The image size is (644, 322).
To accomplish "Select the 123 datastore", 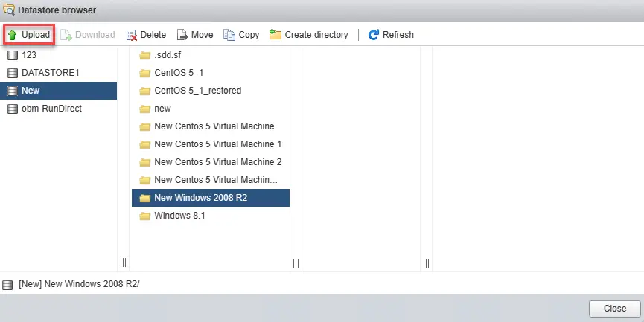I will 29,55.
